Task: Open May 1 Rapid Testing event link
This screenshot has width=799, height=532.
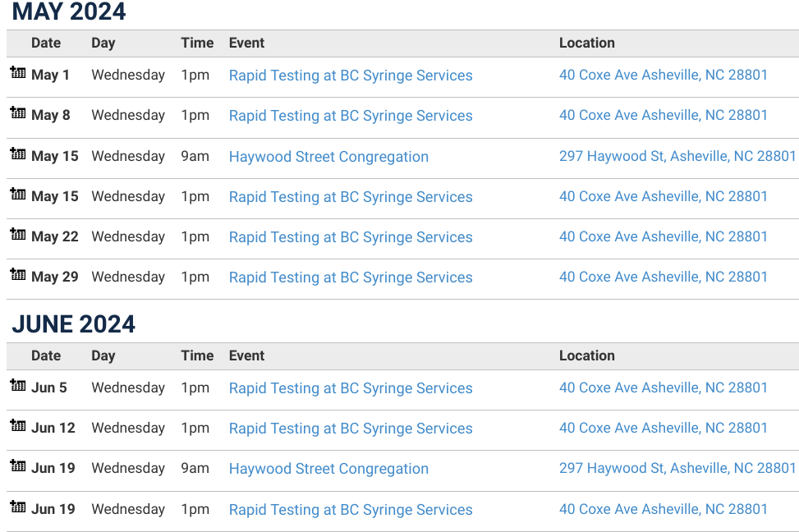Action: 351,75
